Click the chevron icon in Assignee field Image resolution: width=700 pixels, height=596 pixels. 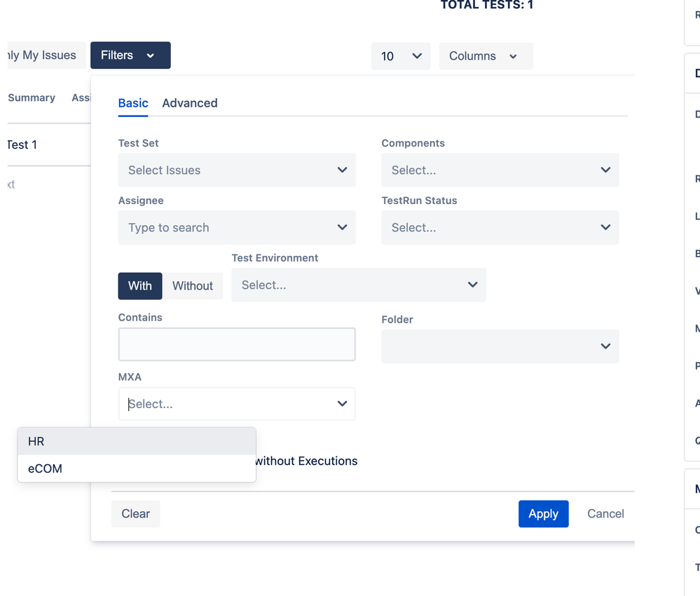click(343, 227)
